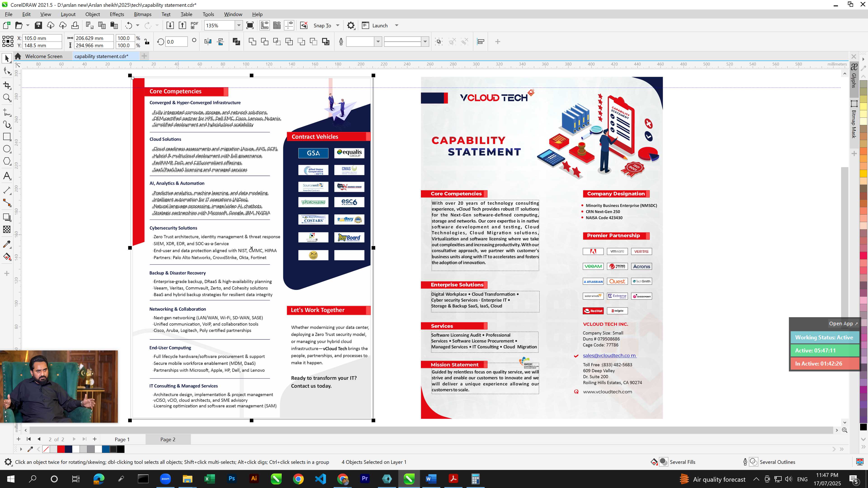Open the Options gear icon
The width and height of the screenshot is (868, 488).
[x=351, y=25]
